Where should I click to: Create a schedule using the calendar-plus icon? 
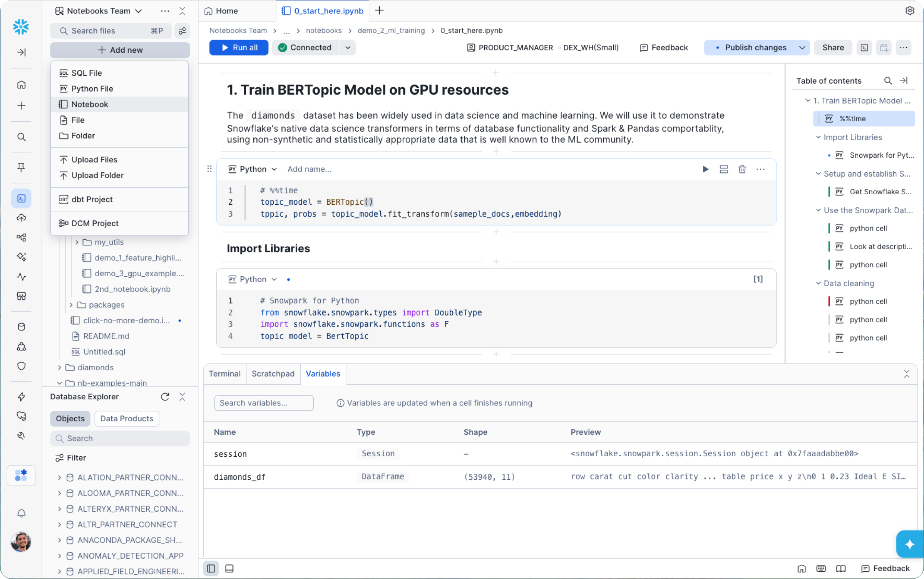884,47
